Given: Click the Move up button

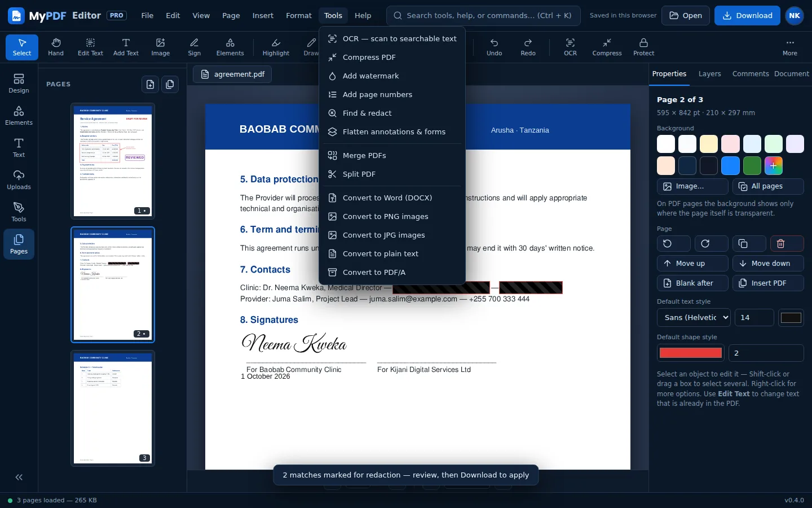Looking at the screenshot, I should click(692, 263).
